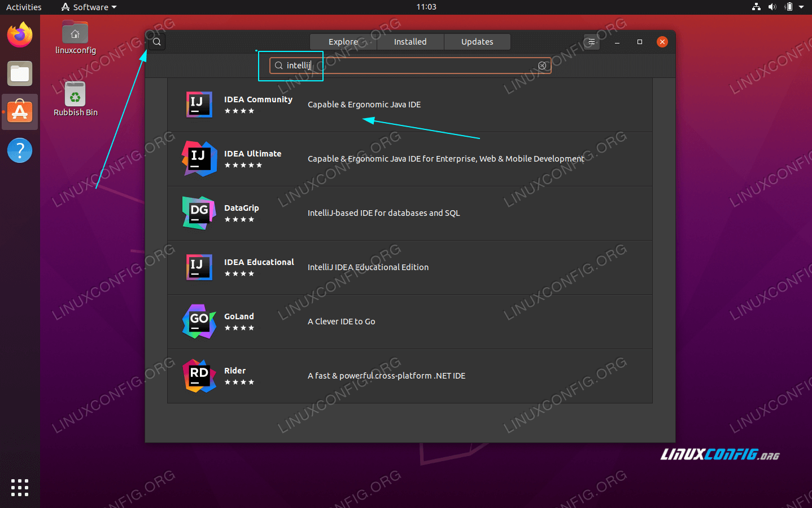Click 'Capable & Ergonomic Java IDE' description of IDEA Community
Viewport: 812px width, 508px height.
click(364, 105)
